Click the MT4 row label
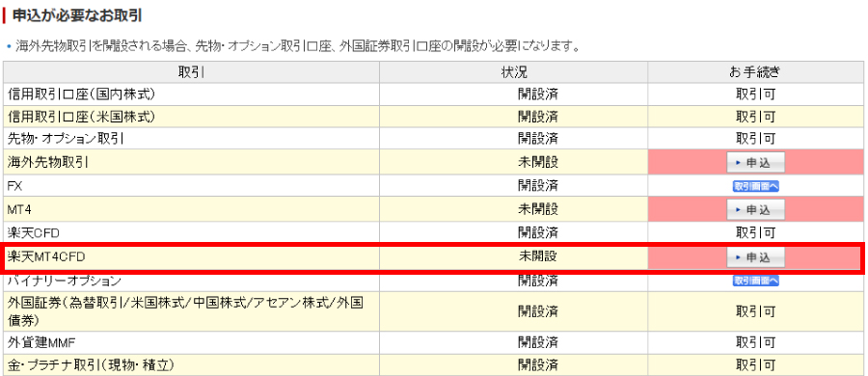This screenshot has height=376, width=868. tap(19, 210)
